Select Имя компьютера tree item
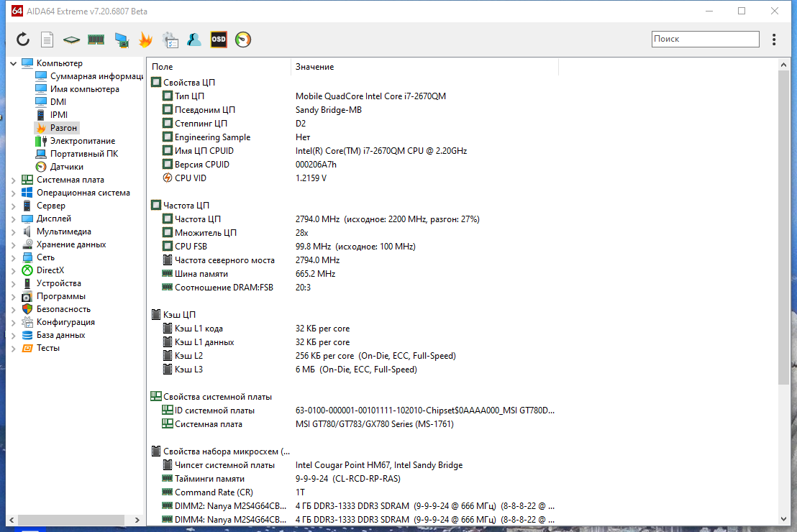The image size is (797, 532). 84,89
